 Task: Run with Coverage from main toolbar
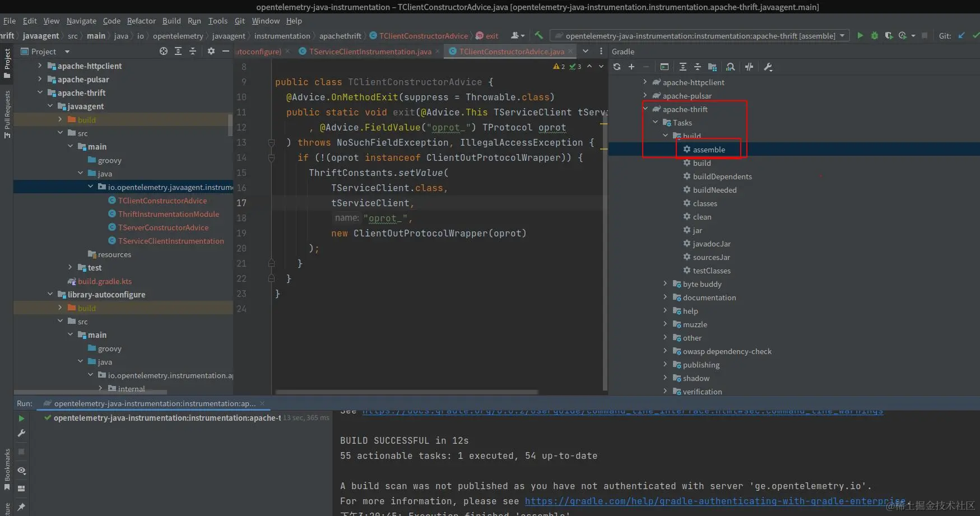889,36
